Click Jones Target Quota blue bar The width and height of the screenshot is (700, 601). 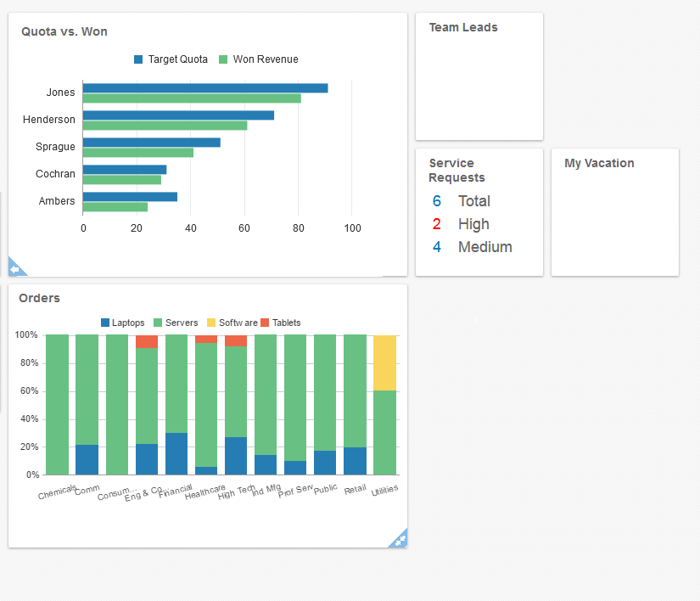click(205, 88)
